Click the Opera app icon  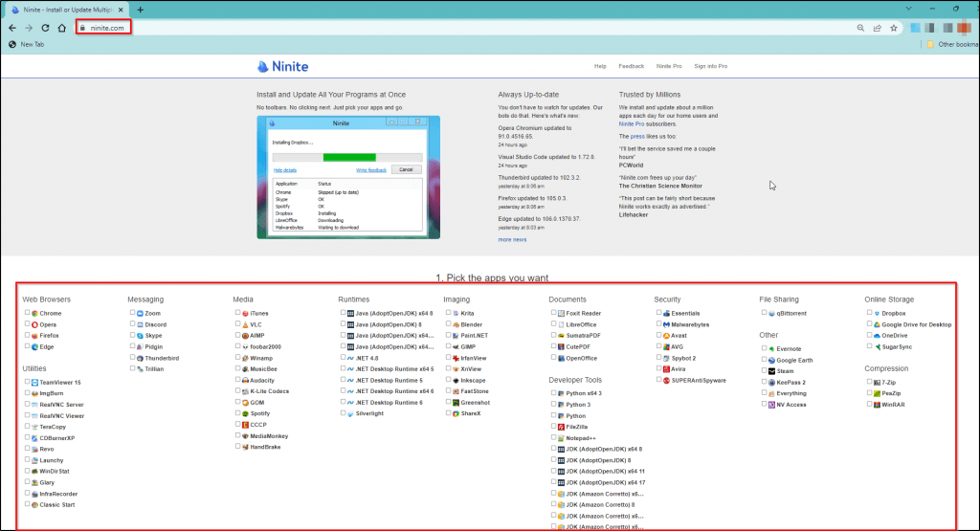[x=35, y=325]
